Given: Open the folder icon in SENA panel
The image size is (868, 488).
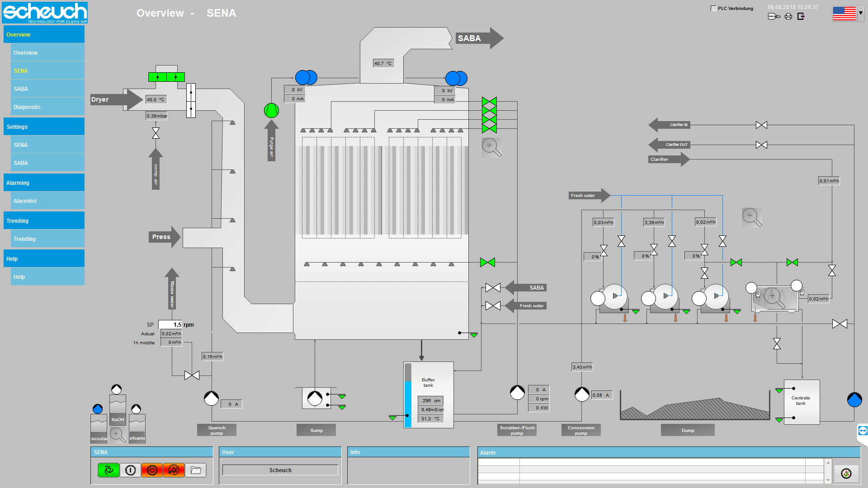Looking at the screenshot, I should 196,470.
